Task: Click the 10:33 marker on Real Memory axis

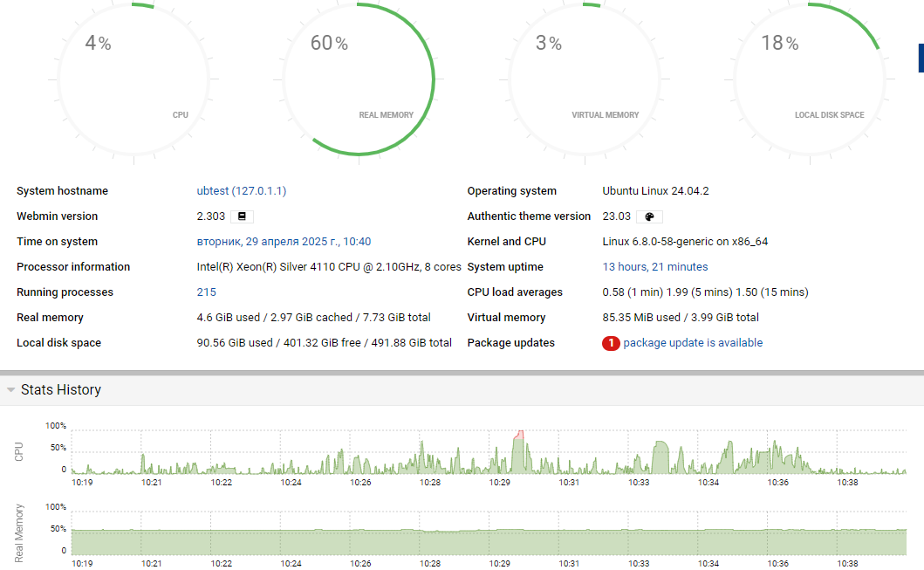Action: (639, 563)
